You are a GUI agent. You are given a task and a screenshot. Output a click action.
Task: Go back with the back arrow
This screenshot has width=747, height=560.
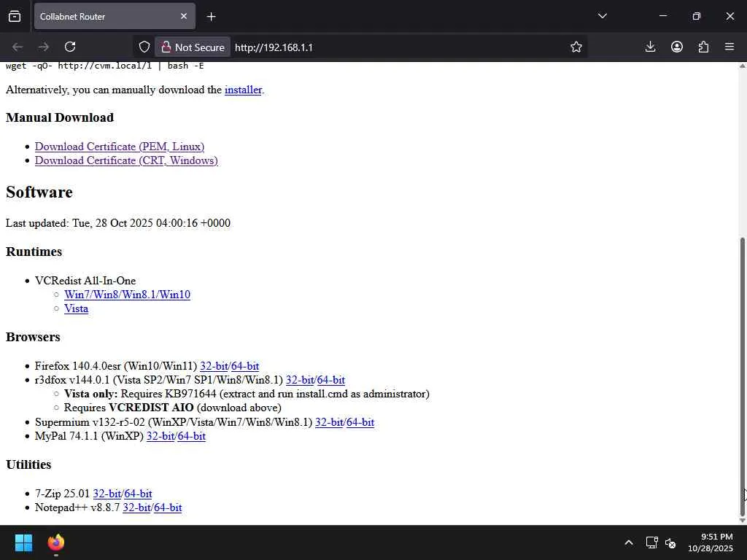coord(18,47)
